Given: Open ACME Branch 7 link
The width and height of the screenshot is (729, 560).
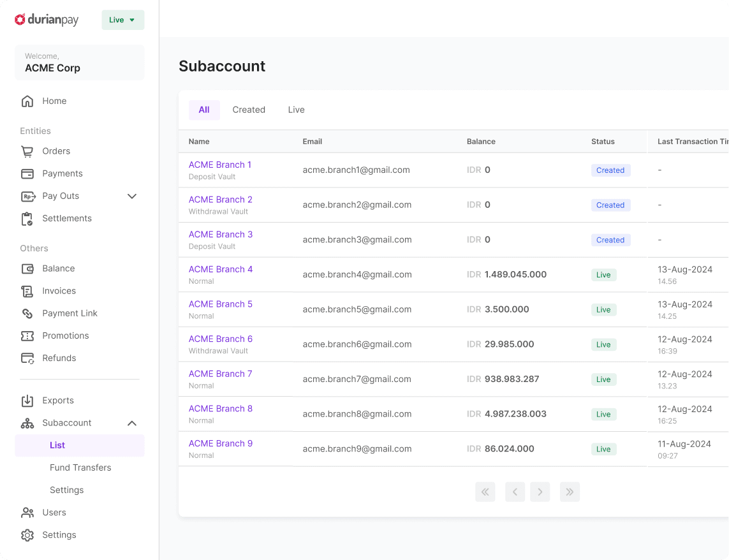Looking at the screenshot, I should click(x=221, y=374).
